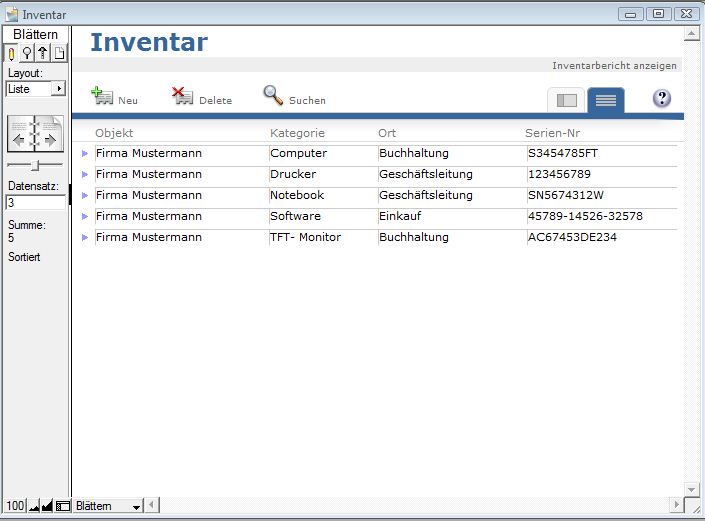Image resolution: width=705 pixels, height=521 pixels.
Task: Click the record book flip icon
Action: pos(35,135)
